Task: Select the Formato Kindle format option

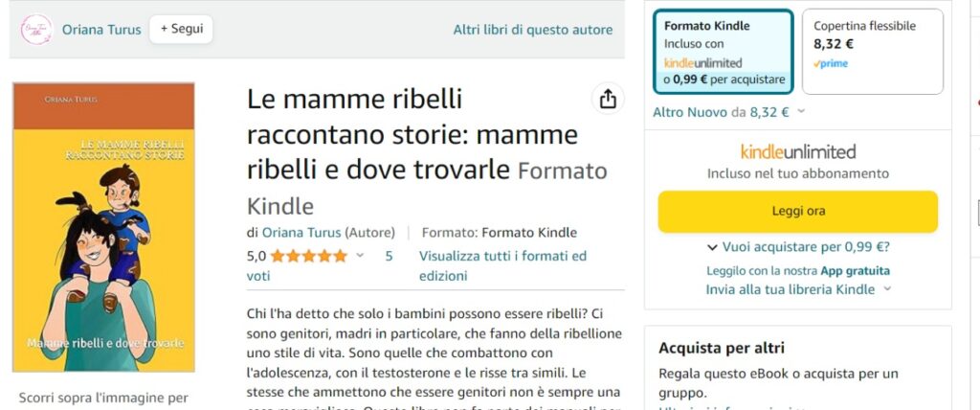Action: coord(724,53)
